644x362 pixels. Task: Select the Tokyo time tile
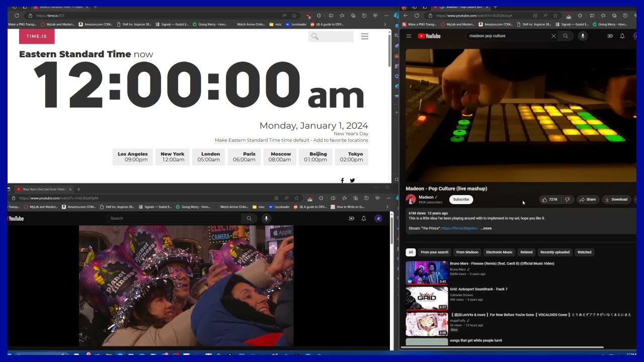point(352,157)
